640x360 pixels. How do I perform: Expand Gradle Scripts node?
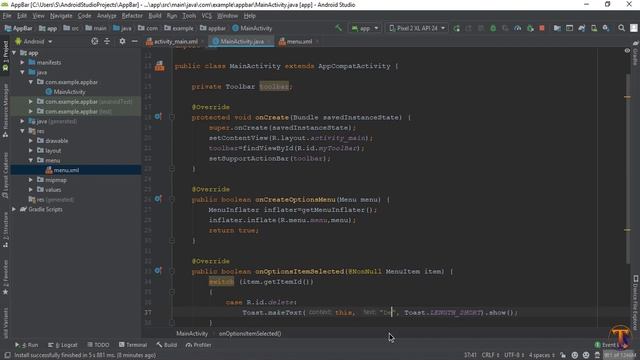[14, 209]
